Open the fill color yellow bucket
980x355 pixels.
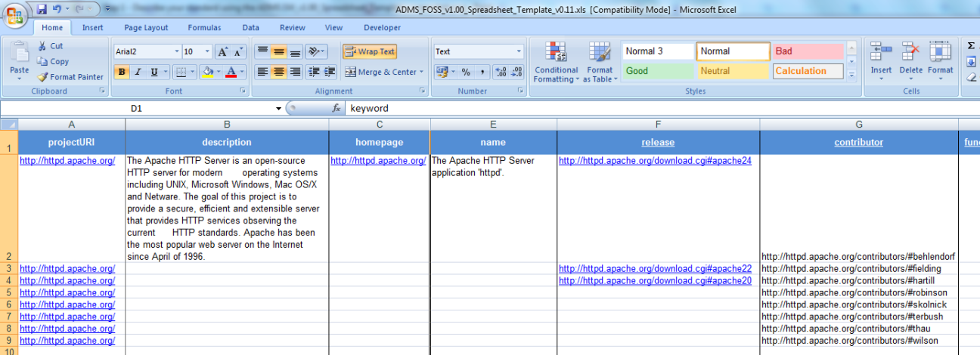(209, 73)
